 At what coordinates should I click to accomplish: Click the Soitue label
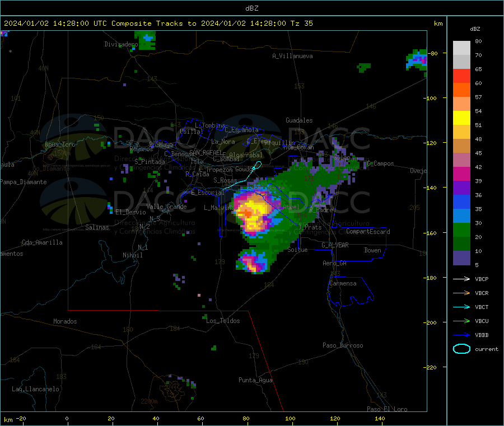click(298, 250)
